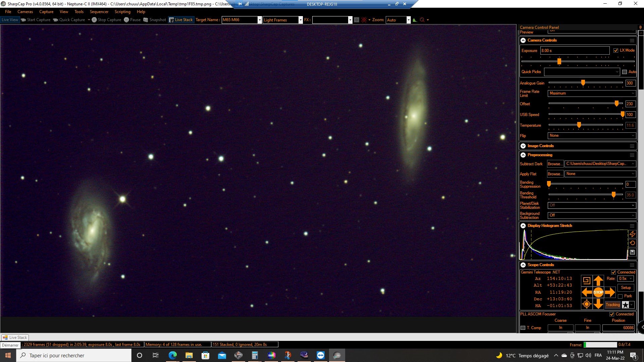Expand the Image Controls section

(523, 146)
